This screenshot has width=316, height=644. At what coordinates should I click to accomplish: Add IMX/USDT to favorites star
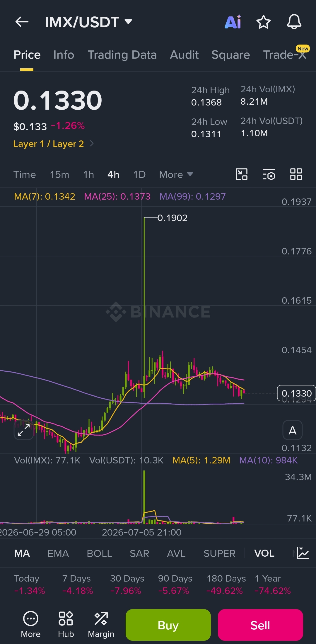tap(263, 22)
